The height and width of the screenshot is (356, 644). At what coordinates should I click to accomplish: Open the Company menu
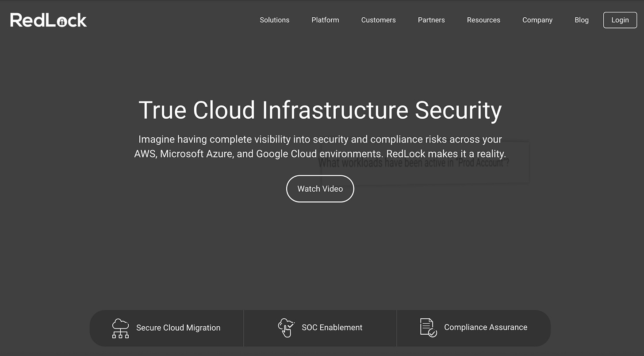click(x=537, y=20)
